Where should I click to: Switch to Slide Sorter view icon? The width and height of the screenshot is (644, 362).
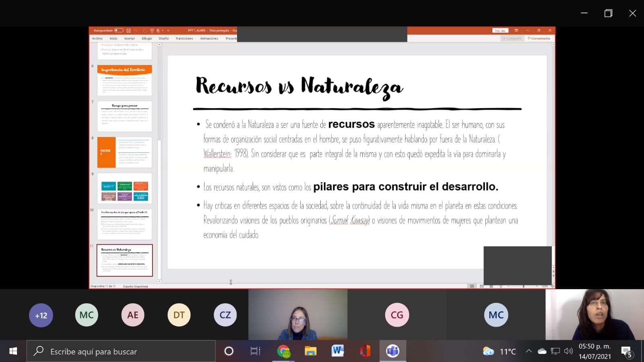481,286
